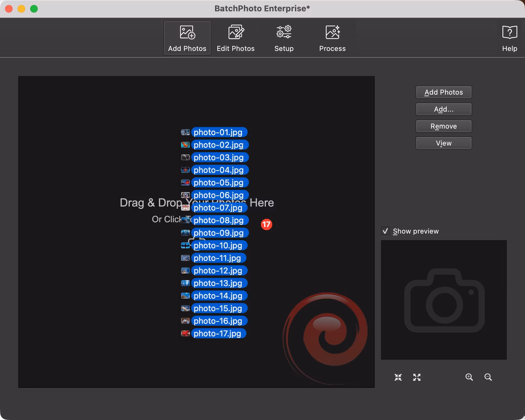Click the photo-15.jpg thumbnail icon

point(185,308)
